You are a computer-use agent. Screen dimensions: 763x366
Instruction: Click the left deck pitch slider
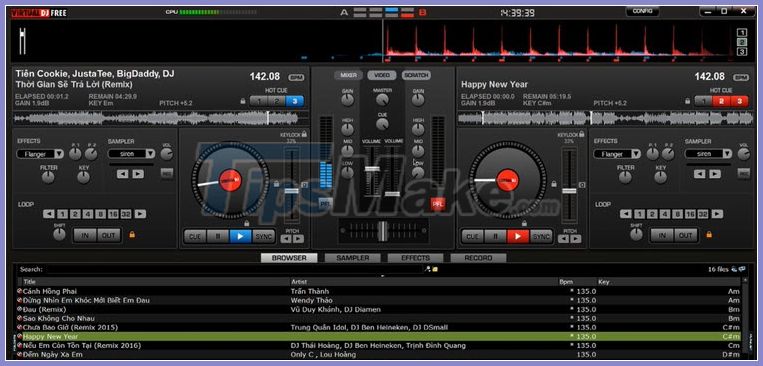291,191
